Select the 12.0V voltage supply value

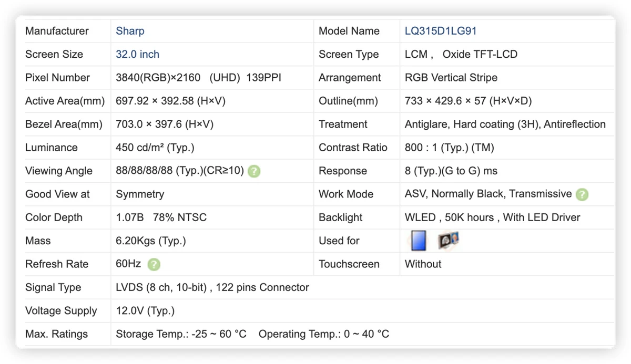click(145, 310)
